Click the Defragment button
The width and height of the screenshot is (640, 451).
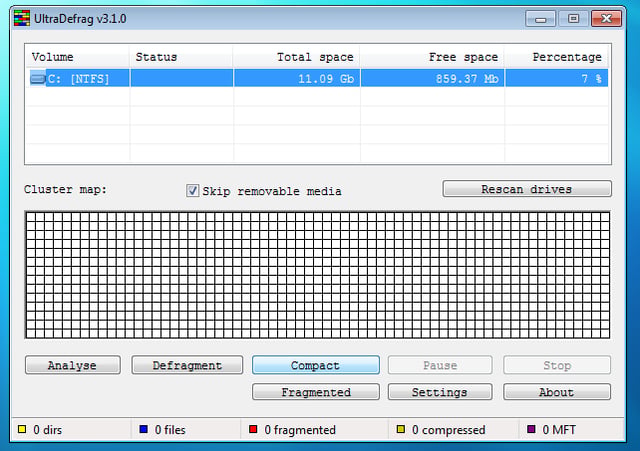[187, 365]
